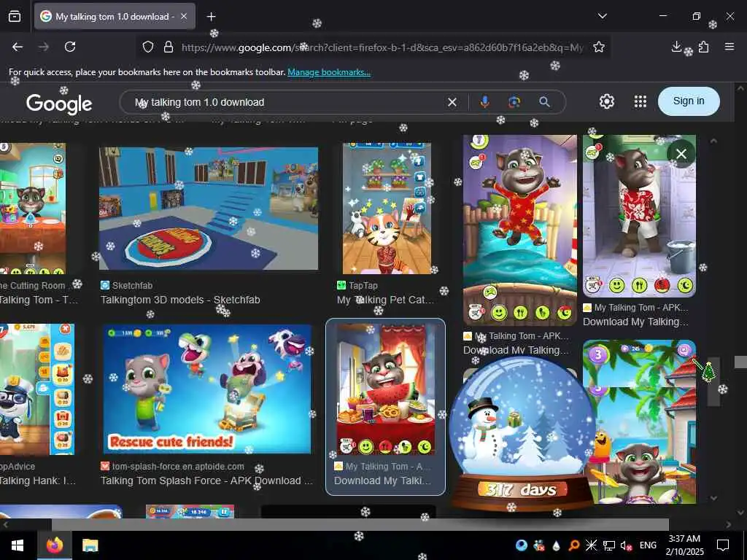List all tabs dropdown arrow
The image size is (747, 560).
602,16
